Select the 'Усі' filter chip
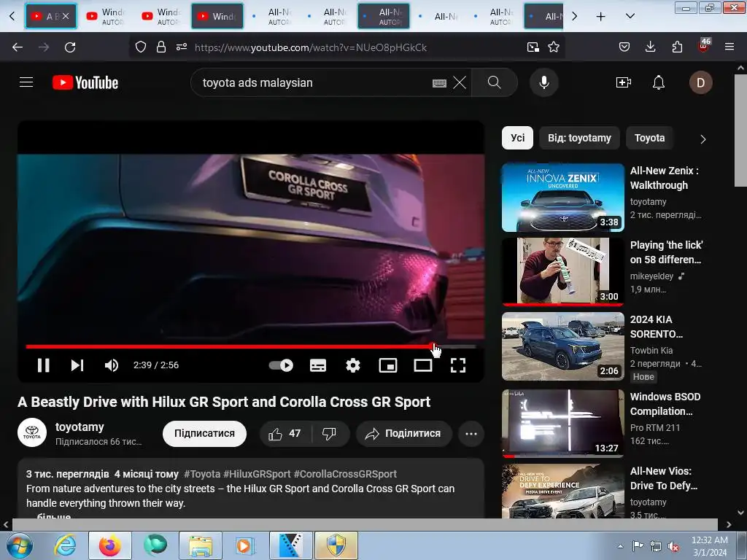The image size is (747, 560). pos(517,138)
